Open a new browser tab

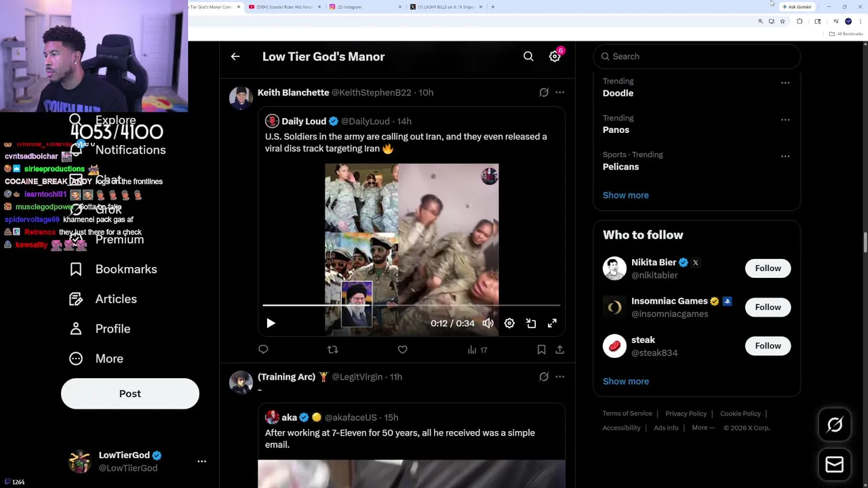(493, 7)
